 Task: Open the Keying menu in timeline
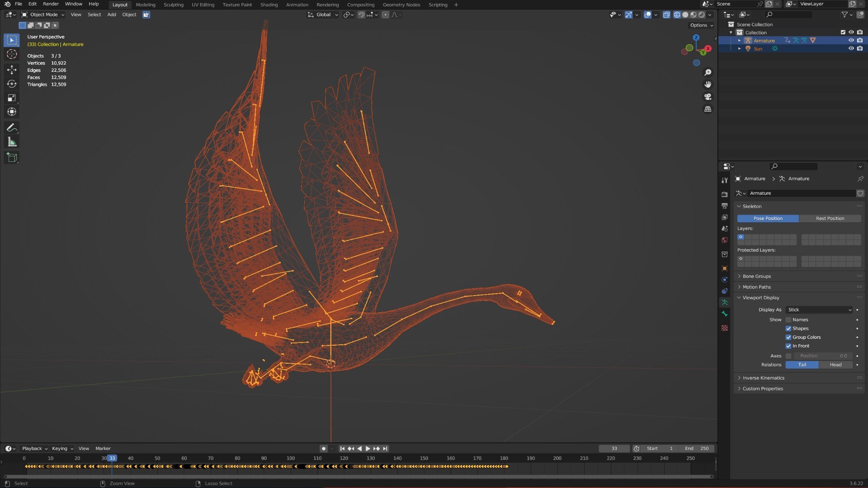coord(62,449)
